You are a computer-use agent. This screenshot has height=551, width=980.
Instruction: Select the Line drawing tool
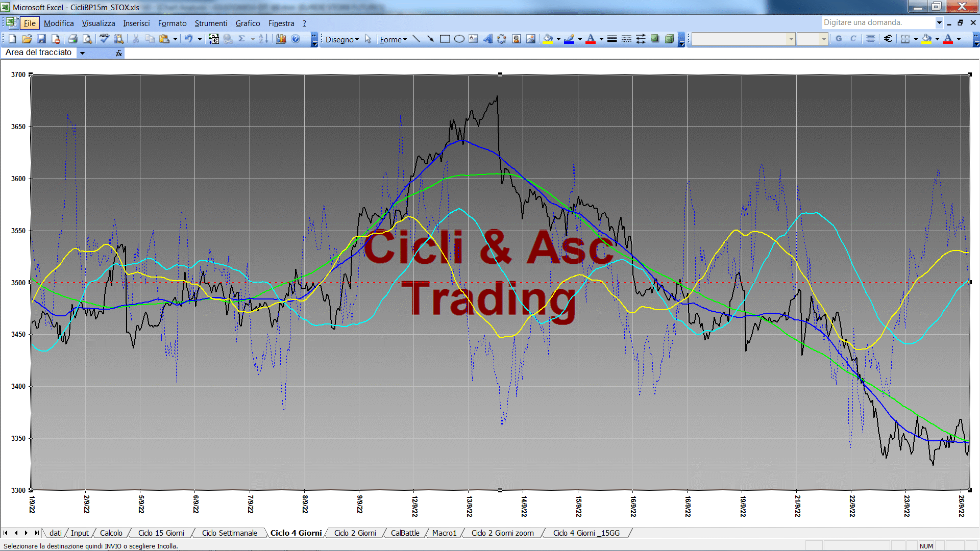[x=416, y=39]
